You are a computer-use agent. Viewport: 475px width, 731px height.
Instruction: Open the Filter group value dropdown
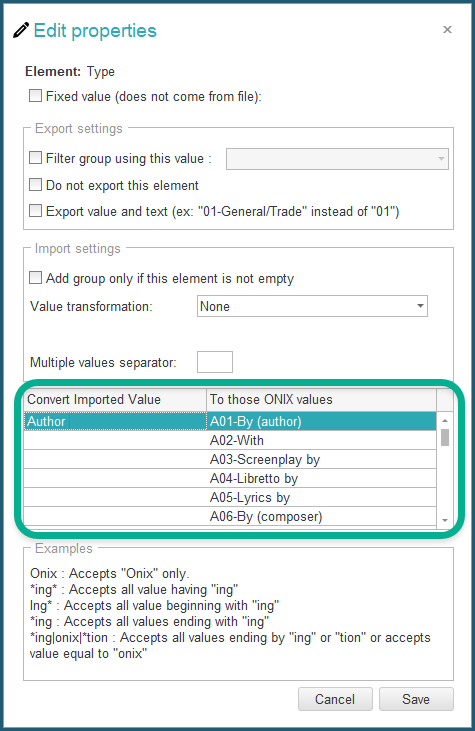[x=337, y=159]
